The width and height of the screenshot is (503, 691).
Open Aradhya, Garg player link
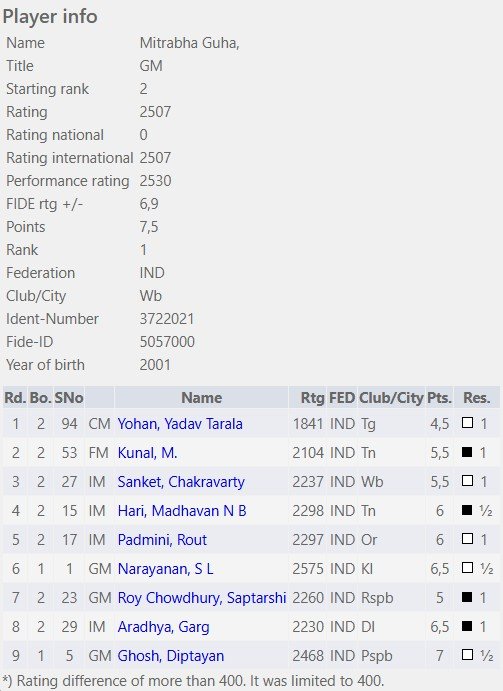coord(163,627)
